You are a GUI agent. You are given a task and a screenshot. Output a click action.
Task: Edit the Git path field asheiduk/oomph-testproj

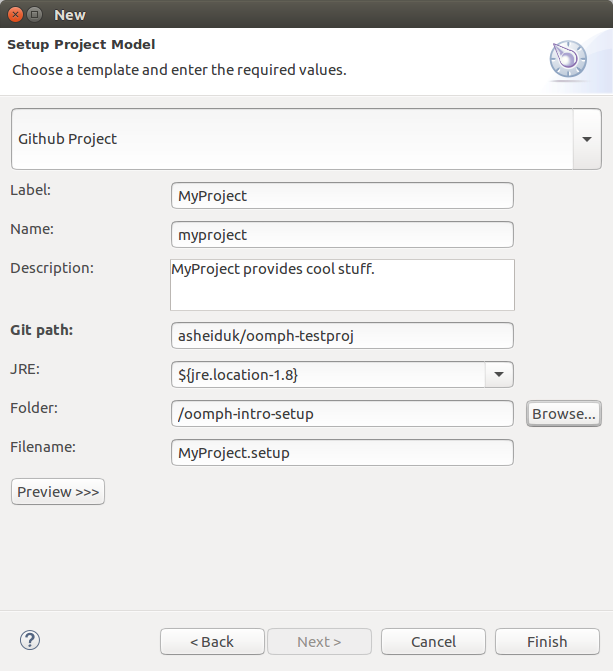pos(342,336)
